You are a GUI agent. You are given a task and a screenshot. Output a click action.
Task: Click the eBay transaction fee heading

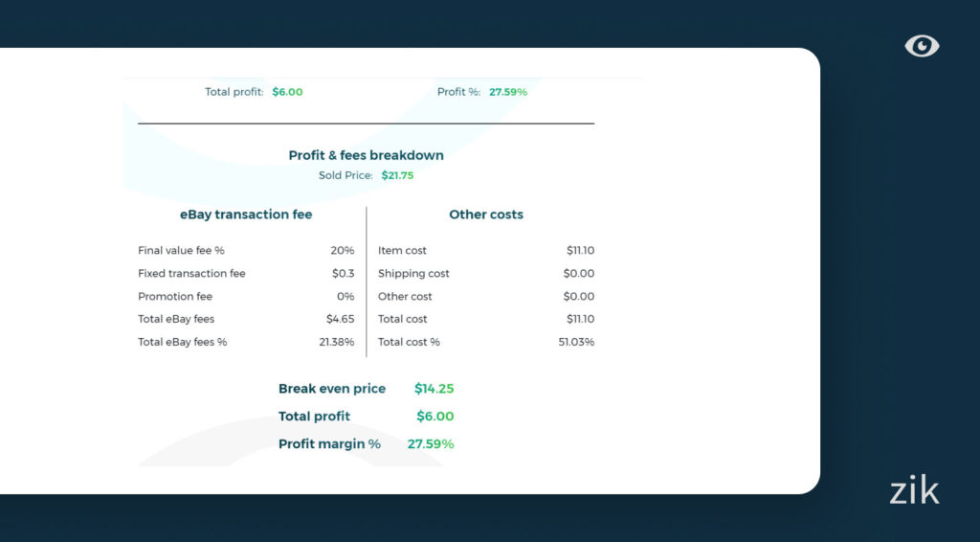coord(246,215)
